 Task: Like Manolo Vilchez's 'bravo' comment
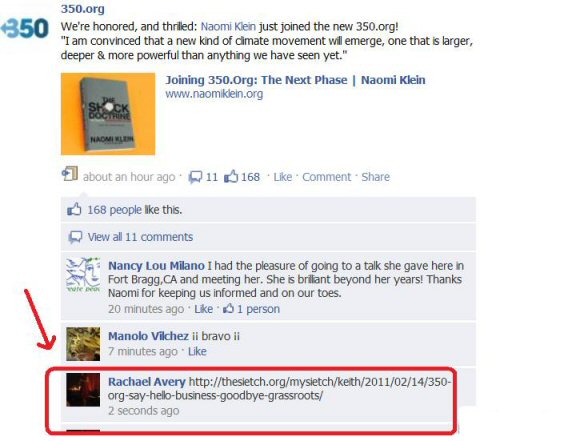(197, 351)
